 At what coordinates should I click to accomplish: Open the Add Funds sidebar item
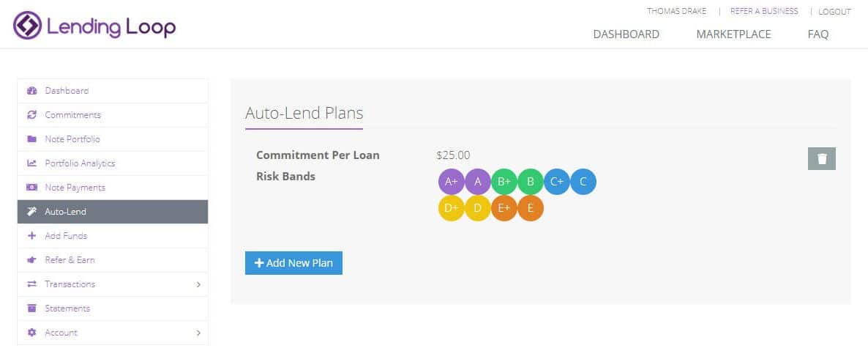pyautogui.click(x=113, y=236)
